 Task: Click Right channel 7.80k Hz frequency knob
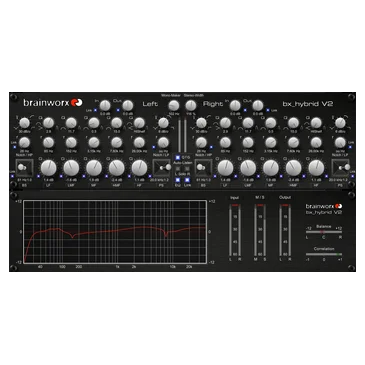tap(293, 143)
